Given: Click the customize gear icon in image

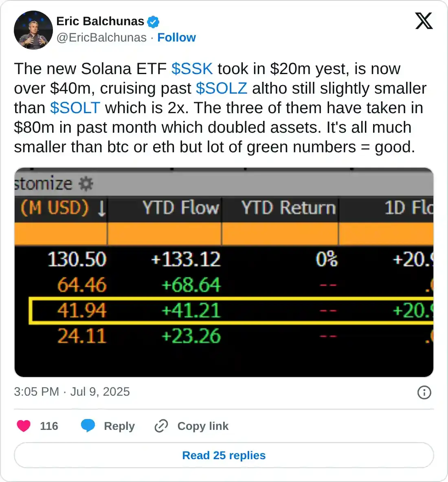Looking at the screenshot, I should [x=86, y=184].
